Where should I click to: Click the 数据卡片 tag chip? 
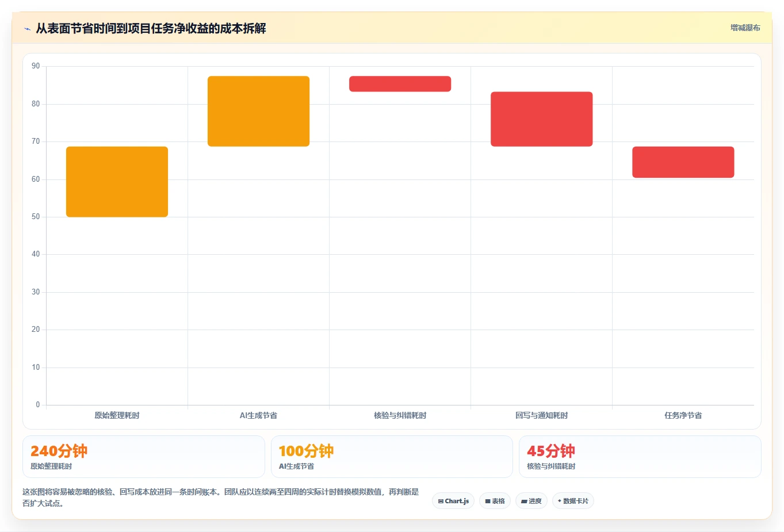573,501
